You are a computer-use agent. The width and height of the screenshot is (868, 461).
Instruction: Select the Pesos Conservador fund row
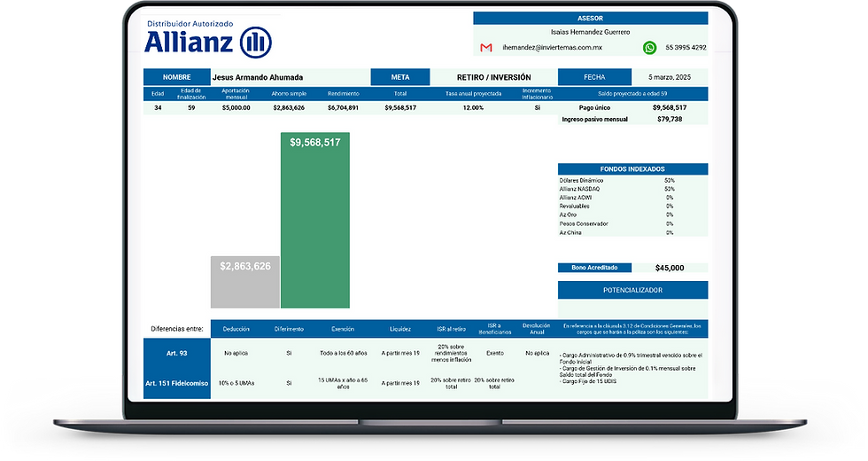tap(632, 223)
